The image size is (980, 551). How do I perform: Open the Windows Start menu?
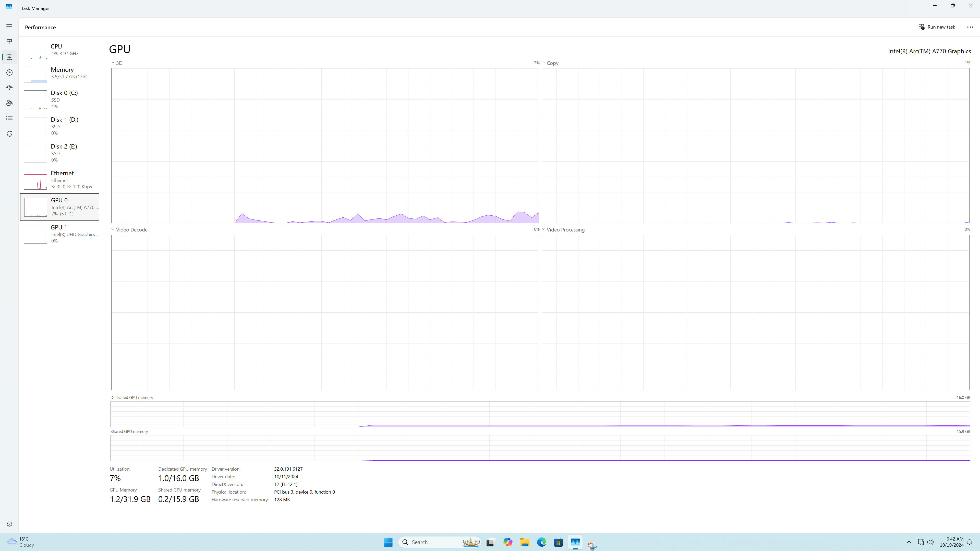point(388,542)
